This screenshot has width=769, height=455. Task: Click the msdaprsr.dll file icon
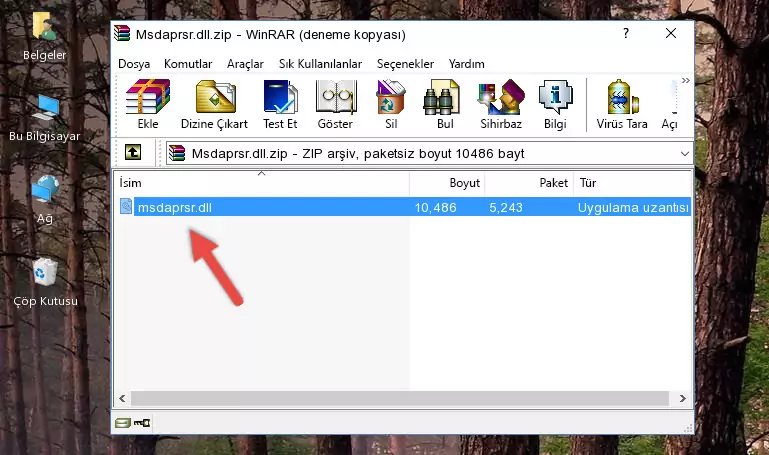pyautogui.click(x=126, y=206)
